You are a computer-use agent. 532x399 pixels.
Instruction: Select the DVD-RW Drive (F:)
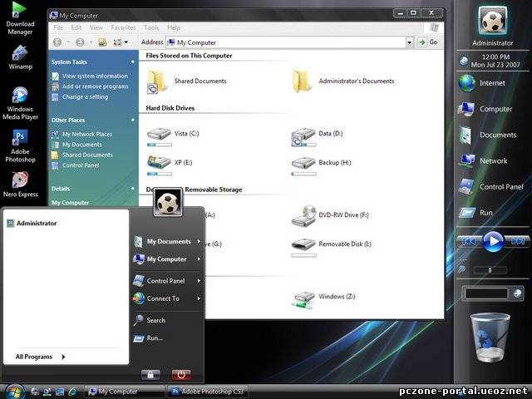[x=330, y=216]
